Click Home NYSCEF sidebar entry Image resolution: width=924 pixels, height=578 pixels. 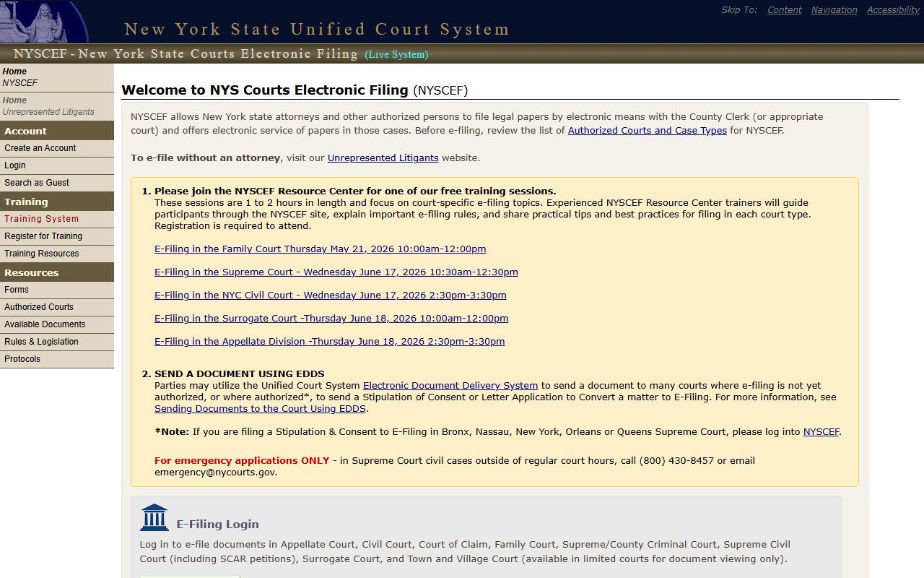[x=57, y=77]
